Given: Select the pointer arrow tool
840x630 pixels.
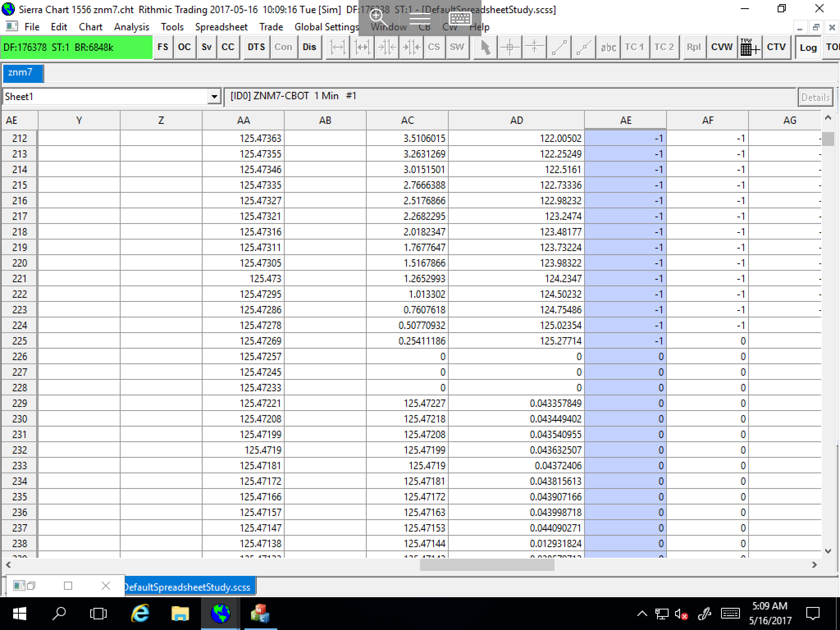Looking at the screenshot, I should pyautogui.click(x=485, y=48).
